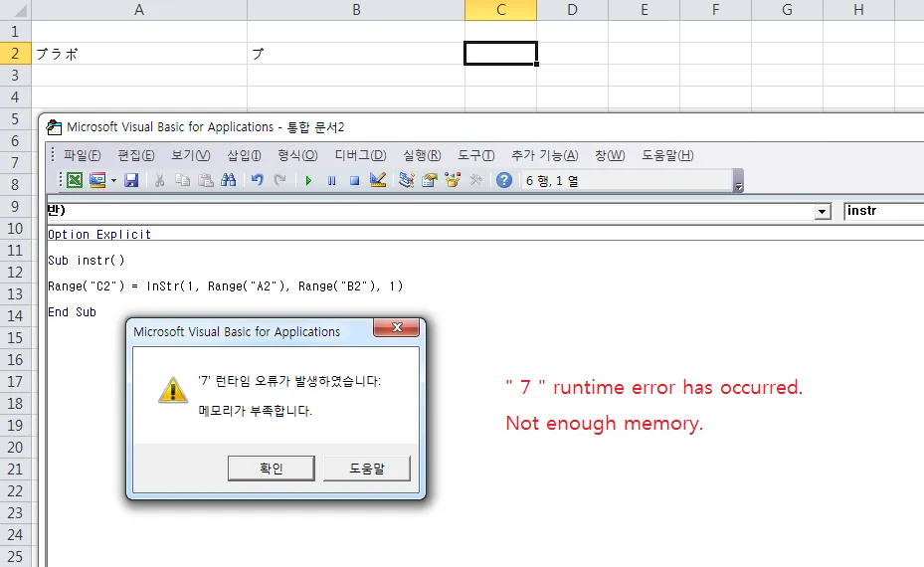The height and width of the screenshot is (567, 924).
Task: Click the Insert UserForm toolbar icon
Action: 97,180
